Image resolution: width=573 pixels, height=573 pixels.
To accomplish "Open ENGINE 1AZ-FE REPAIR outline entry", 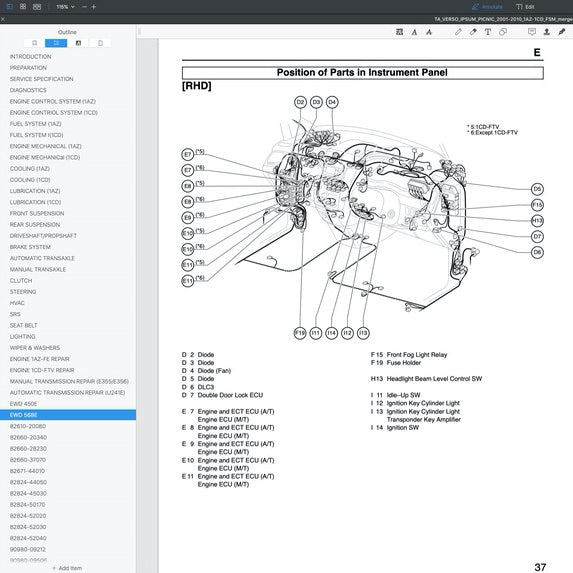I will click(x=39, y=359).
